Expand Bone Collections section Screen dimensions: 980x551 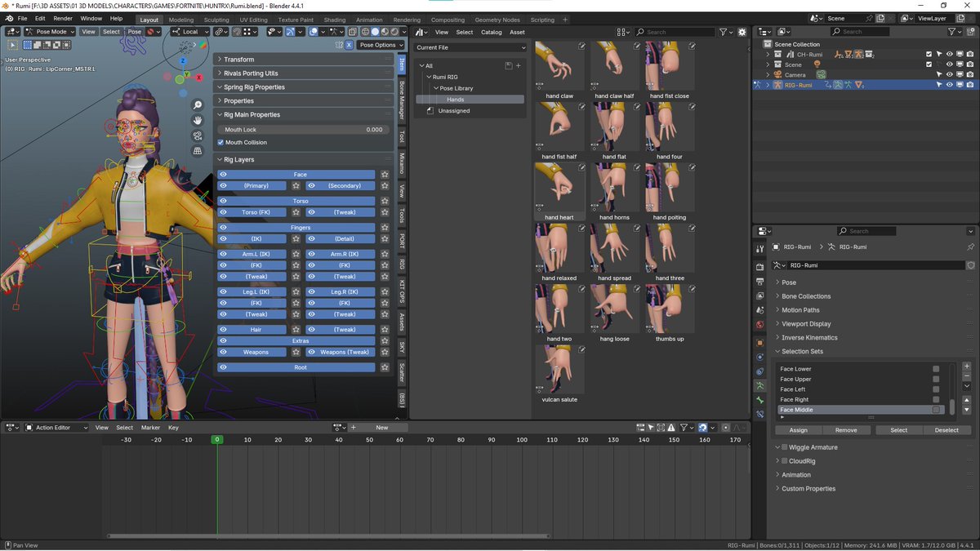tap(806, 296)
